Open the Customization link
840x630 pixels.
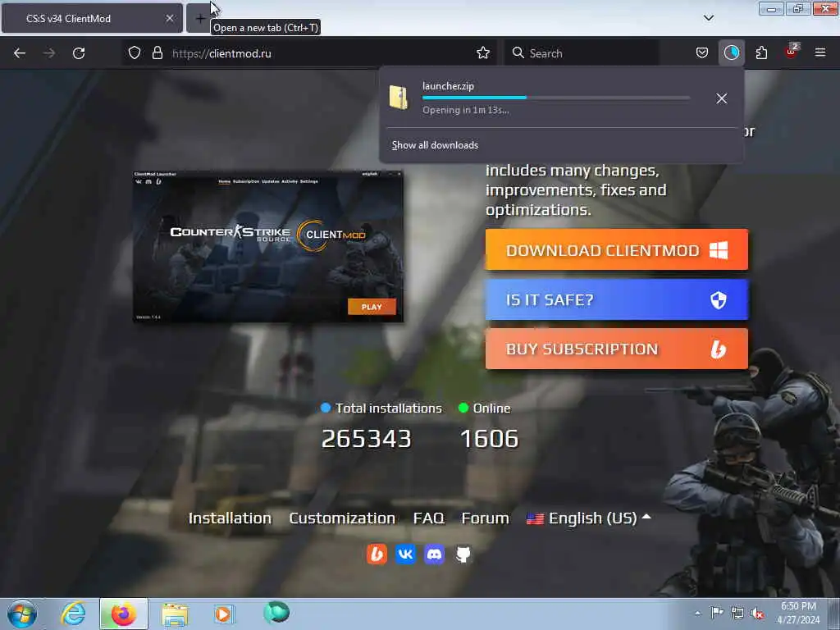point(342,518)
